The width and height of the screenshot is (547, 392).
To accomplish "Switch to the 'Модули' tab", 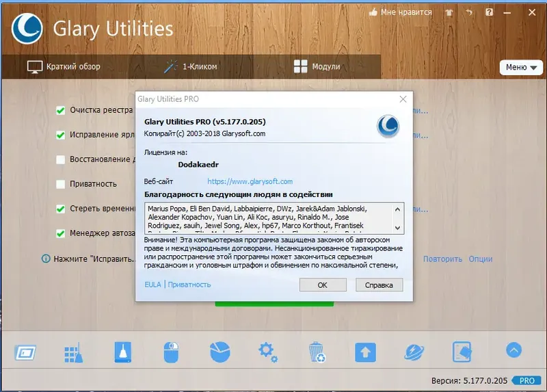I will [317, 66].
